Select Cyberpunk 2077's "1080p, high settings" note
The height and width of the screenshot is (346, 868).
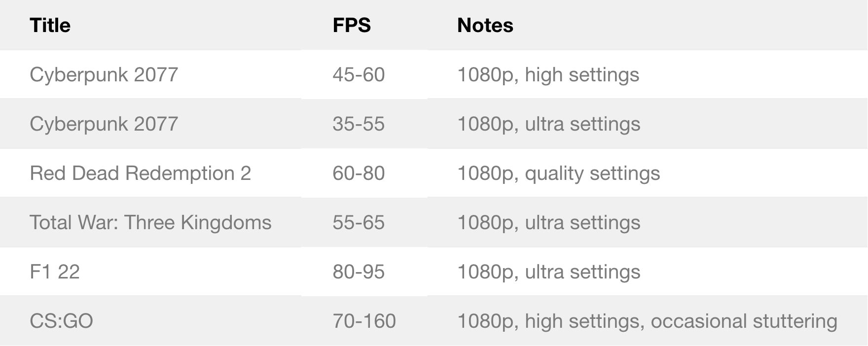click(548, 74)
